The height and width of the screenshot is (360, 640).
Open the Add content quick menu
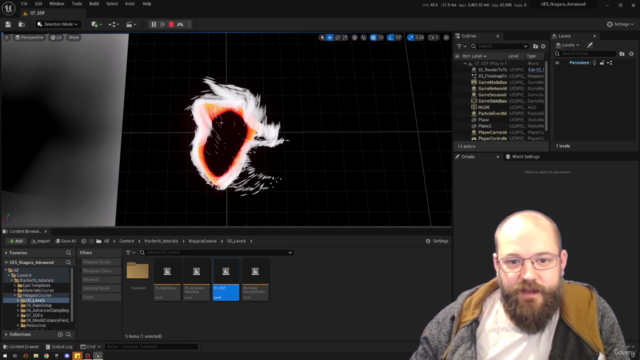pos(96,24)
